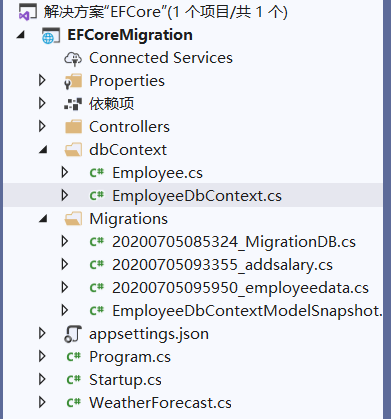Click the C# icon beside Program.cs
Image resolution: width=391 pixels, height=419 pixels.
coord(74,357)
